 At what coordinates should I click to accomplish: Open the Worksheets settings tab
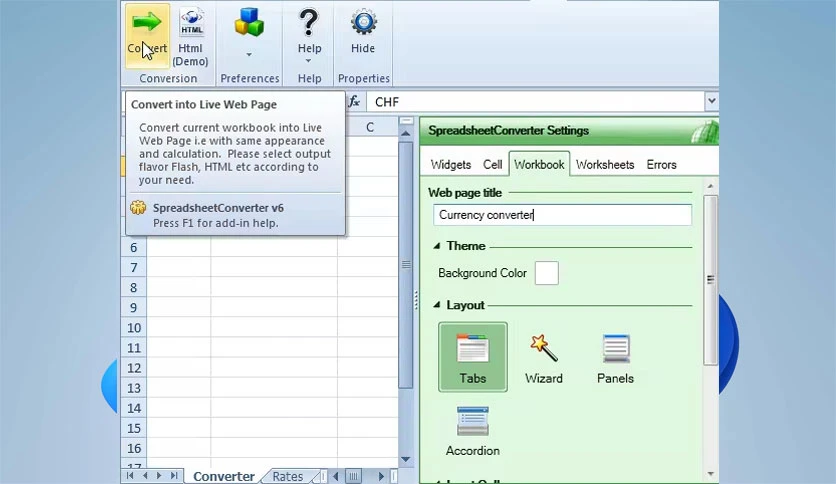coord(605,165)
